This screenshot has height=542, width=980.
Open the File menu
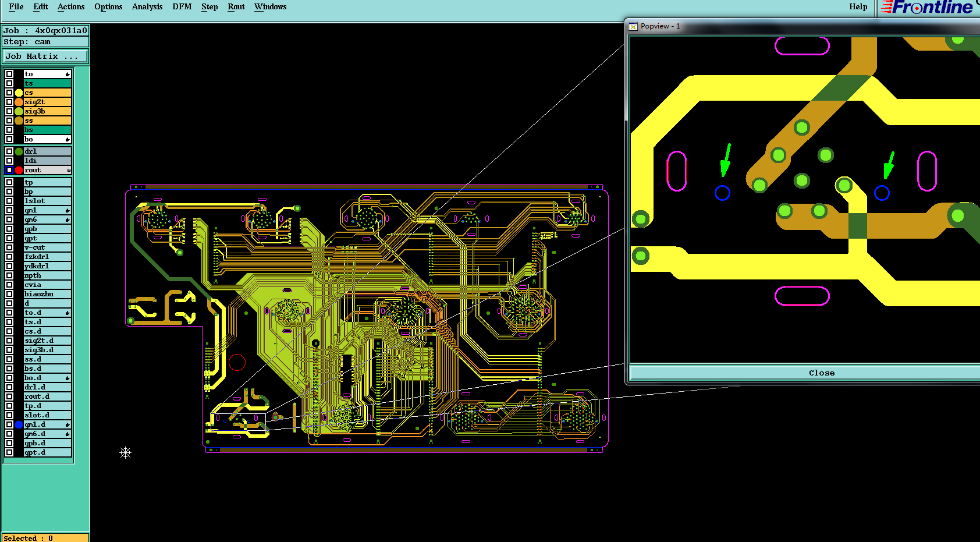point(16,7)
